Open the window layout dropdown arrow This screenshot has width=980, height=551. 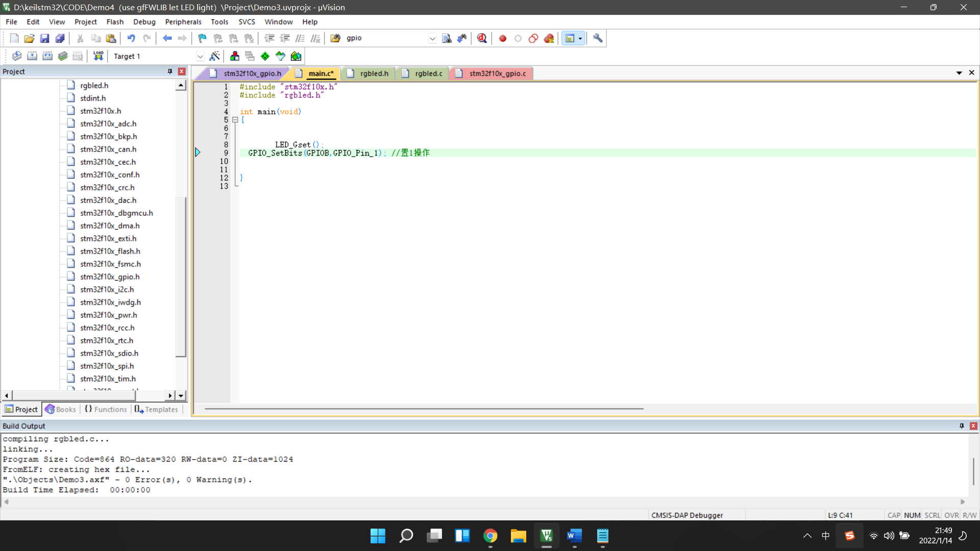click(580, 38)
